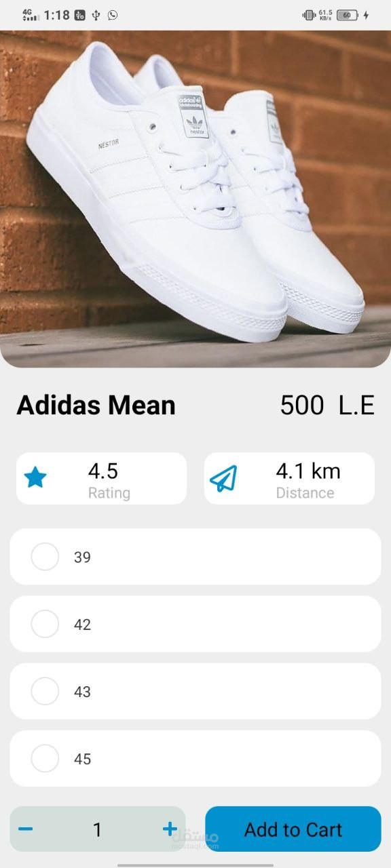Tap the battery indicator icon
This screenshot has height=868, width=391.
(x=347, y=15)
